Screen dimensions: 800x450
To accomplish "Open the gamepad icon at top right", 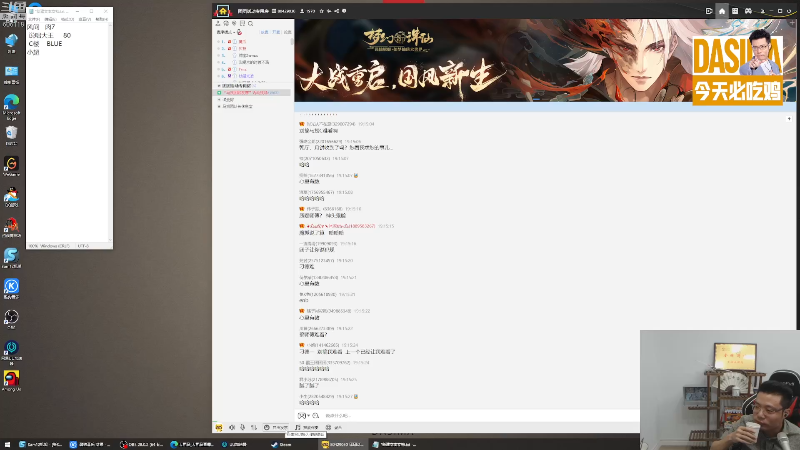I will (748, 11).
